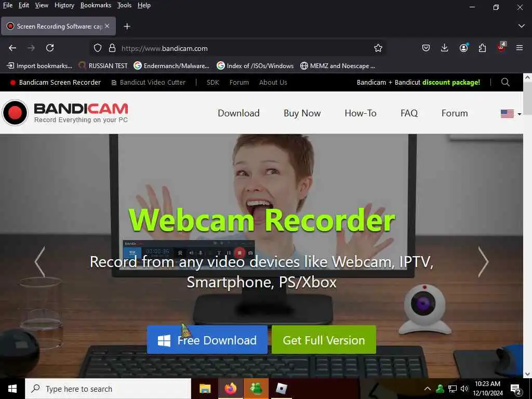Click the Bandicam red record logo
This screenshot has height=399, width=532.
(x=15, y=113)
